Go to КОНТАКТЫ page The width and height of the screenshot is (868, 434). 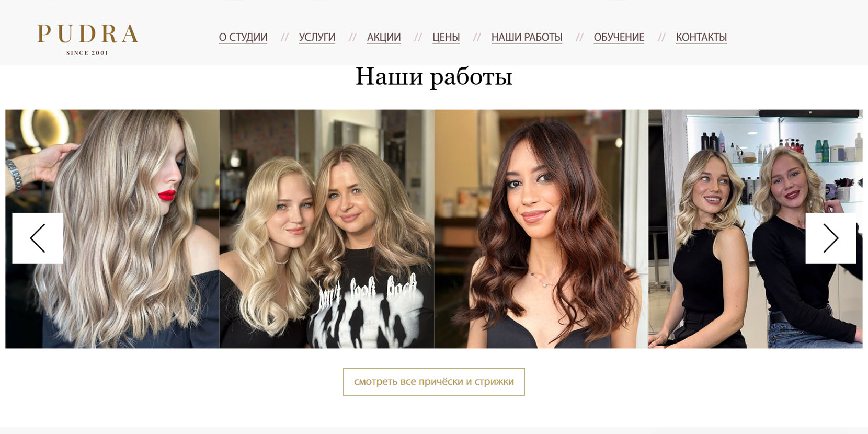point(701,37)
